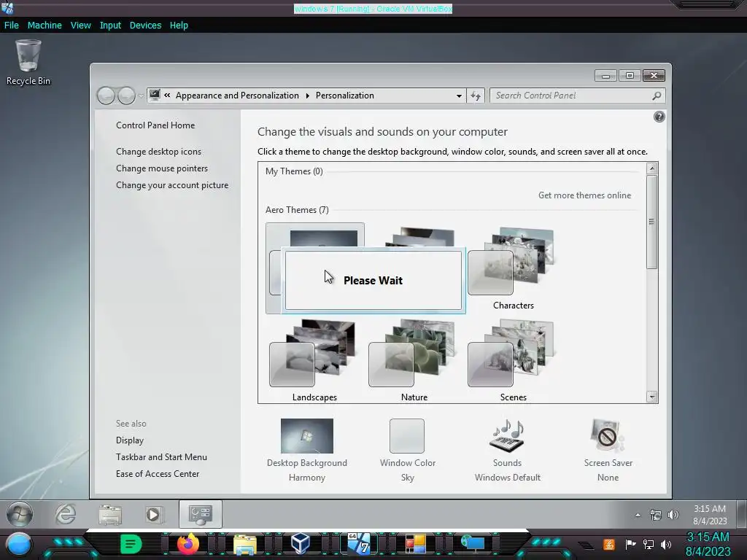Select the running Windows 7 VM taskbar icon
747x560 pixels.
(358, 544)
